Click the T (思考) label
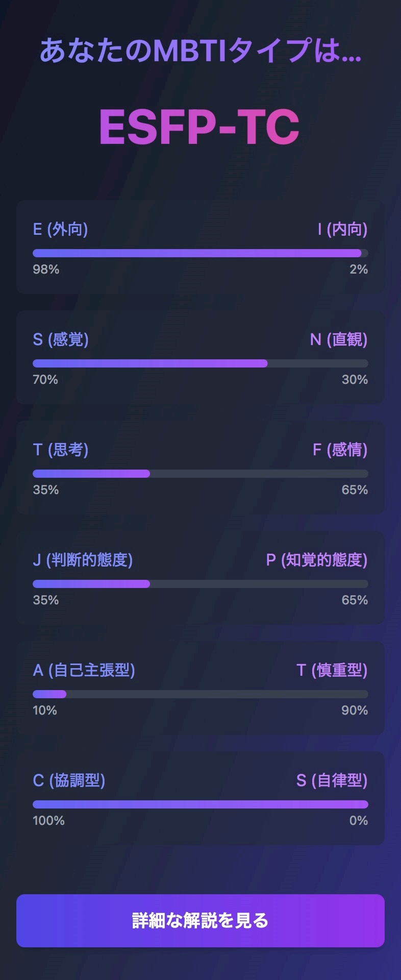The image size is (401, 980). pyautogui.click(x=61, y=450)
